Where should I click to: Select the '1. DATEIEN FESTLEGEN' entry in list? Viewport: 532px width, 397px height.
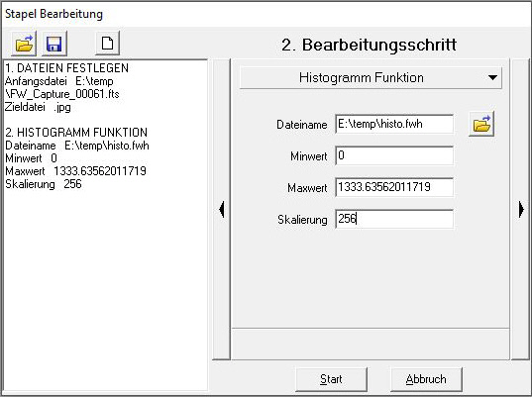[x=66, y=68]
